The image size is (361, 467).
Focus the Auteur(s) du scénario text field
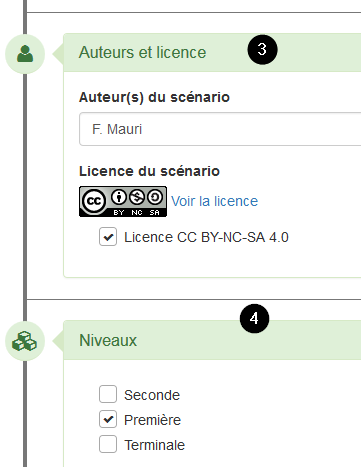(220, 129)
